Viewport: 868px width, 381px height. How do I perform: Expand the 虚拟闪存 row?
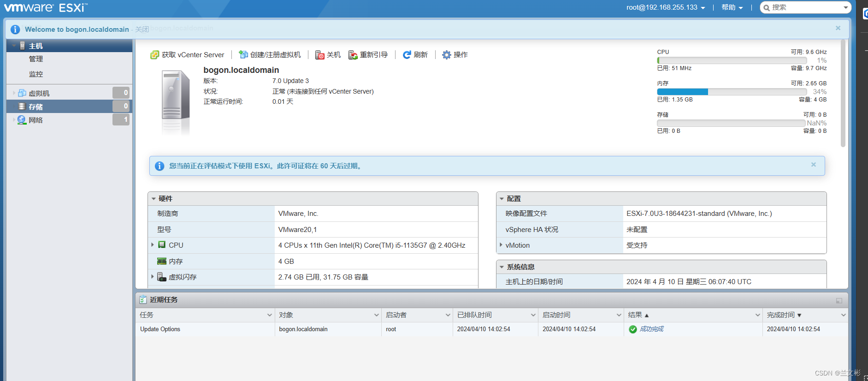[x=153, y=277]
